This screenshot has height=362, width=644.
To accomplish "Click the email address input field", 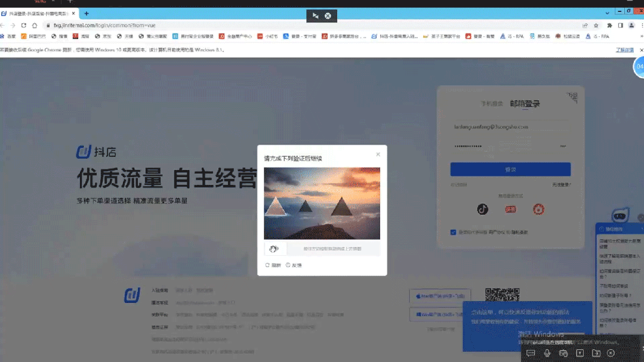I will click(510, 126).
